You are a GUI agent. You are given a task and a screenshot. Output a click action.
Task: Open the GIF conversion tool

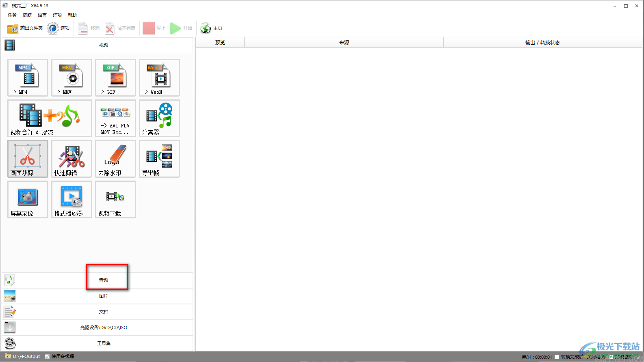click(115, 78)
